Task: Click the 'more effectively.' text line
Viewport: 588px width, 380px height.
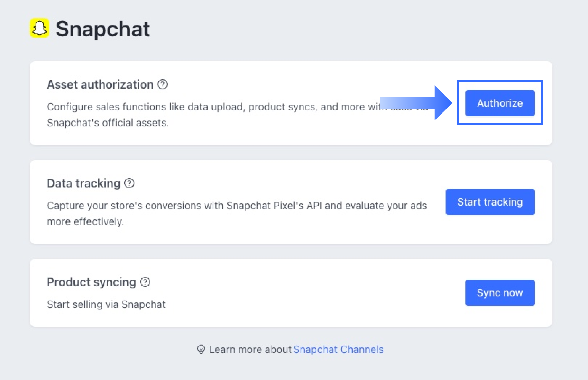Action: [85, 221]
